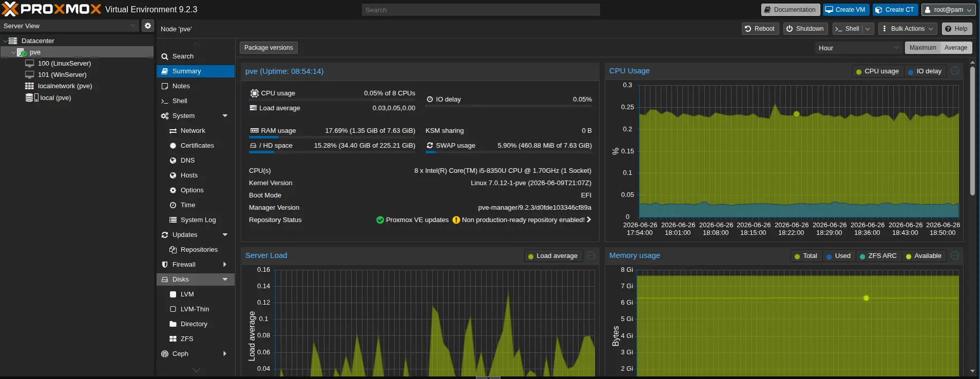Image resolution: width=980 pixels, height=379 pixels.
Task: Click Package versions button
Action: [268, 48]
